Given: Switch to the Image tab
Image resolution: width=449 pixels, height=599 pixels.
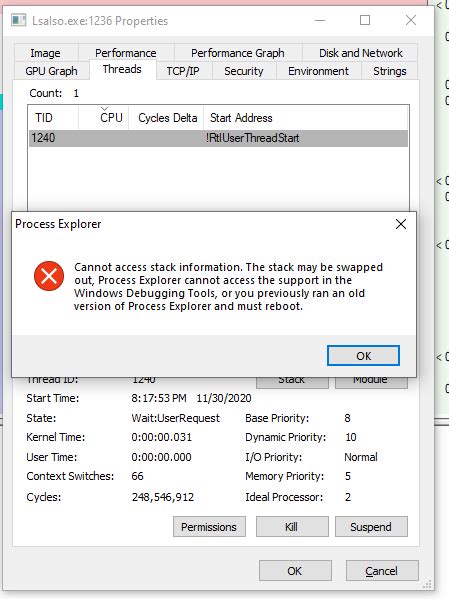Looking at the screenshot, I should (x=45, y=53).
